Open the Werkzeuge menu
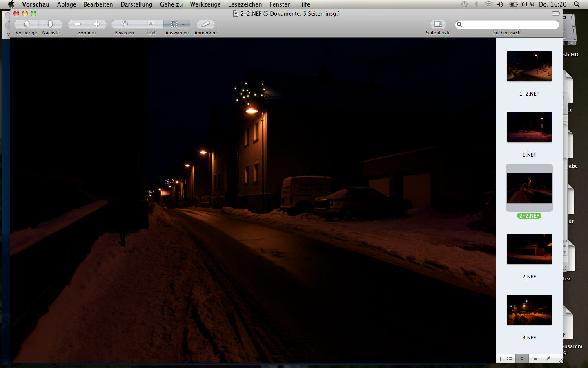Viewport: 588px width, 368px height. [205, 4]
